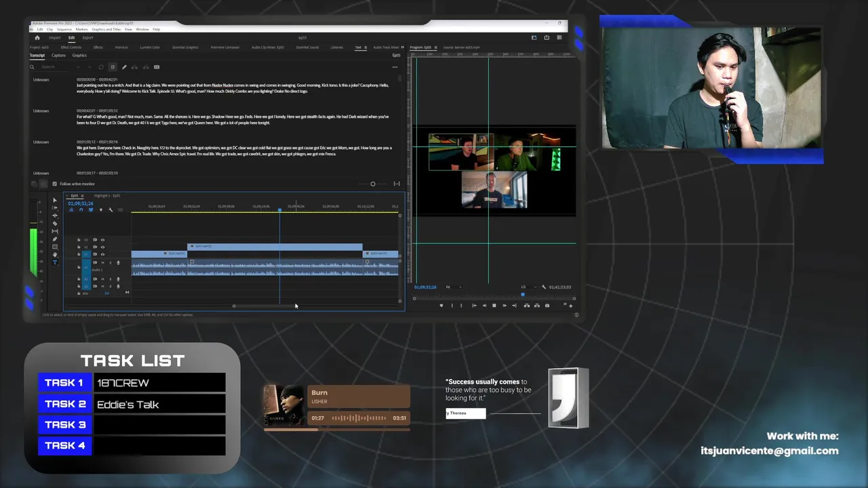
Task: Toggle visibility eye for track V1
Action: click(102, 254)
